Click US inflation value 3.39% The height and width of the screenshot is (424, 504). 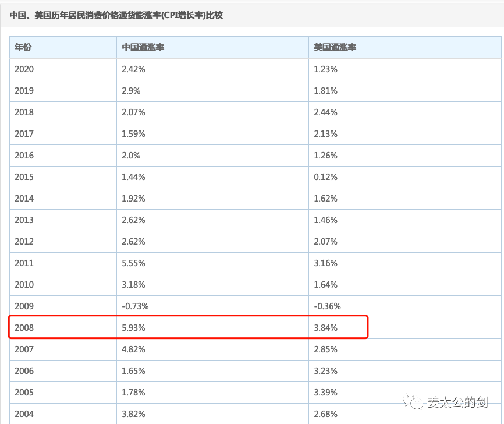click(325, 393)
